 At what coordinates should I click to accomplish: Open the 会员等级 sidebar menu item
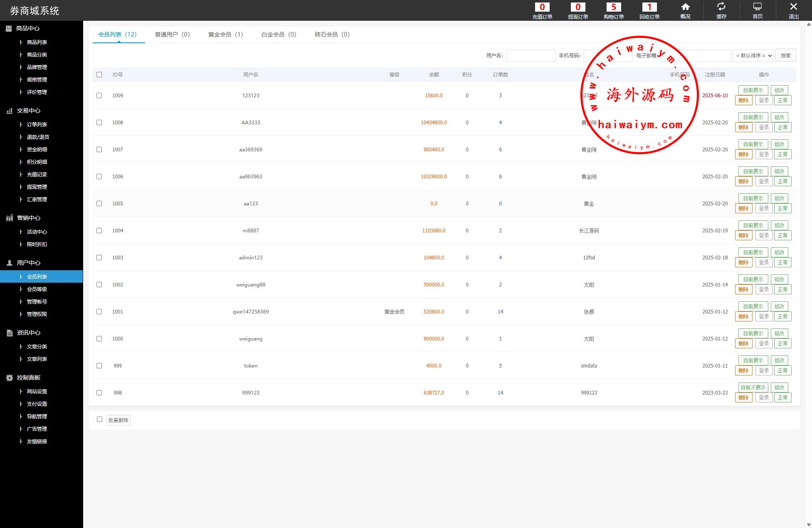[37, 289]
